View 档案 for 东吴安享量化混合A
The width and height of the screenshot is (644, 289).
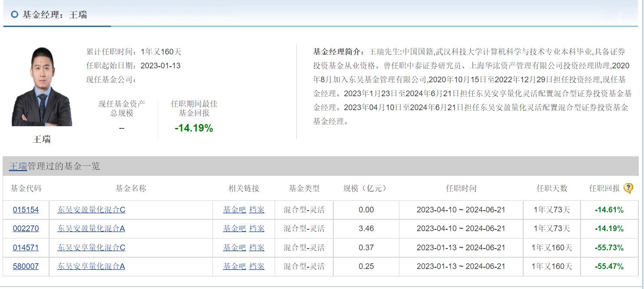click(x=257, y=266)
